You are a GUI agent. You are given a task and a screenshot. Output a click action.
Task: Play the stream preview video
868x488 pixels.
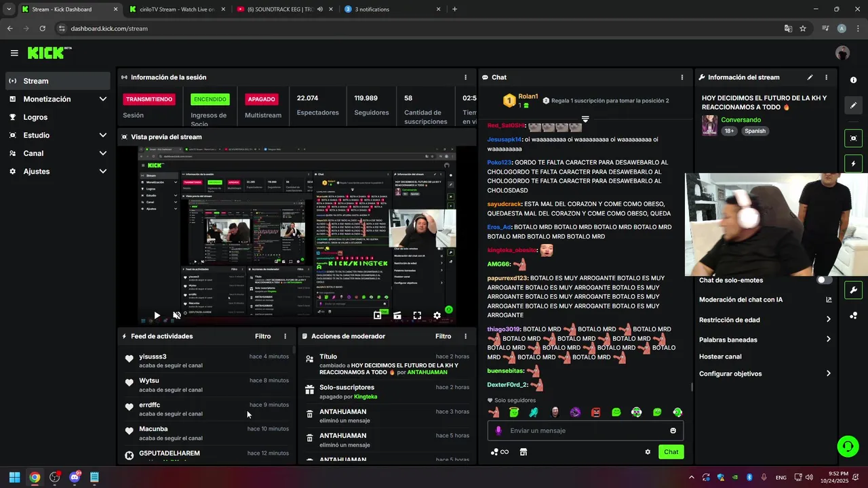pyautogui.click(x=157, y=315)
